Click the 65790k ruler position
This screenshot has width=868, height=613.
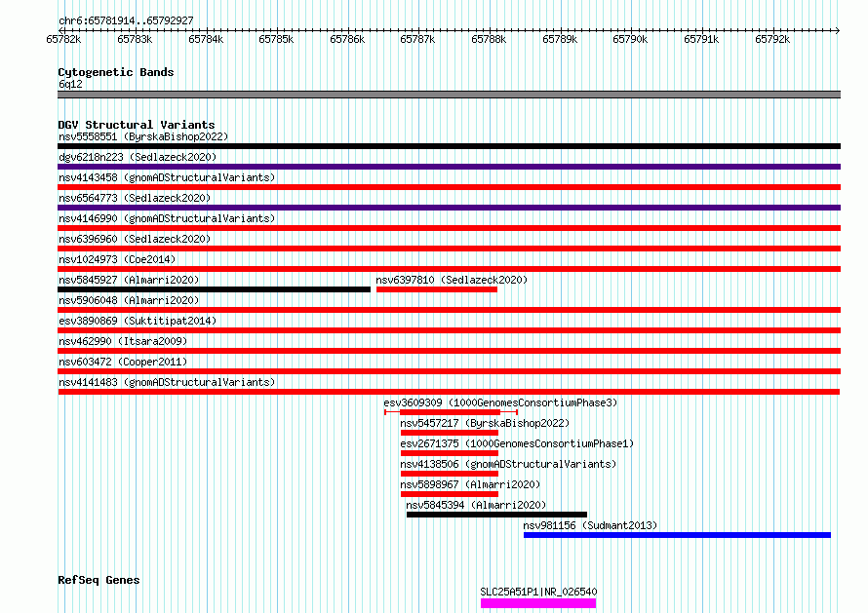click(630, 39)
